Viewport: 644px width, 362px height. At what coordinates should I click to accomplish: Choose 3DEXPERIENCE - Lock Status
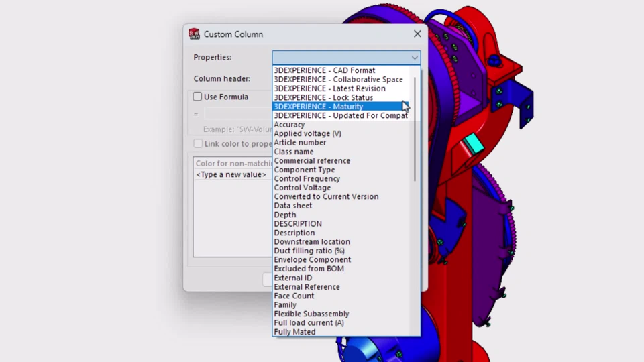pos(341,98)
